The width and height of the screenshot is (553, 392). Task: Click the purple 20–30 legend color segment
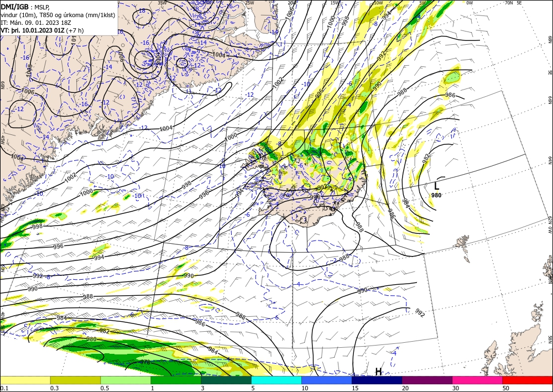[427, 380]
